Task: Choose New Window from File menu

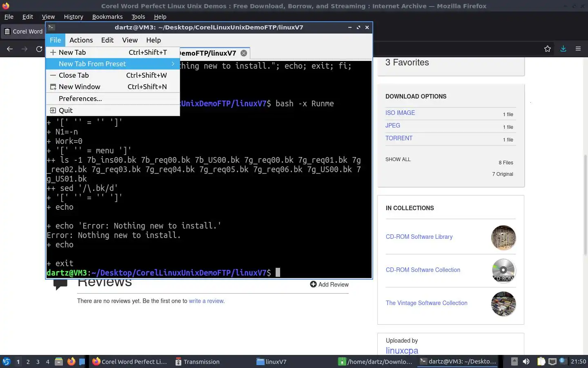Action: pyautogui.click(x=113, y=87)
